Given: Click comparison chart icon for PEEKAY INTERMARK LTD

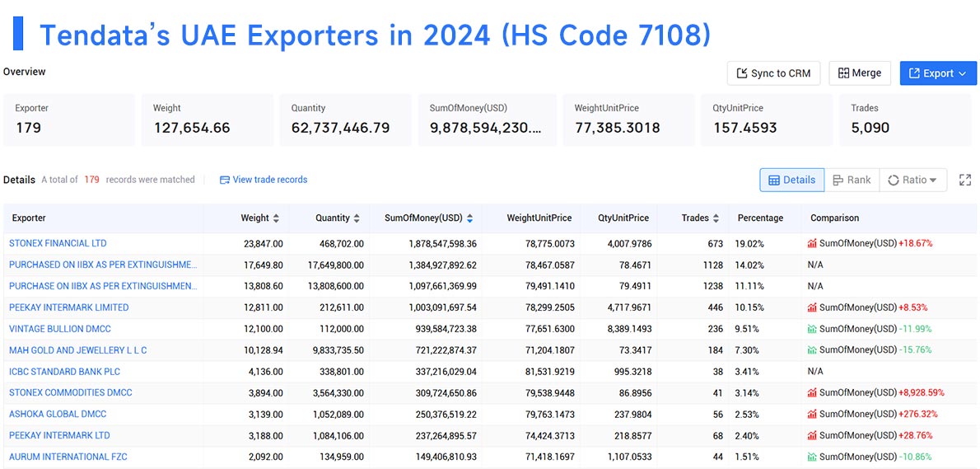Looking at the screenshot, I should pos(813,435).
